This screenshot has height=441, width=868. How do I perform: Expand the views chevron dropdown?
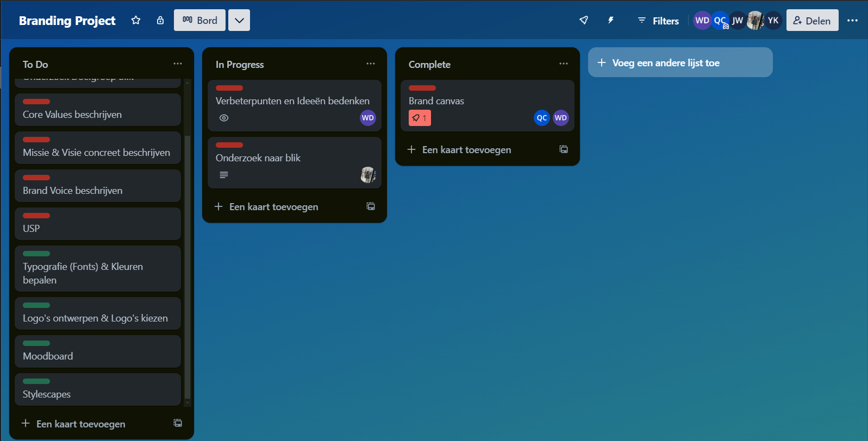[x=239, y=20]
